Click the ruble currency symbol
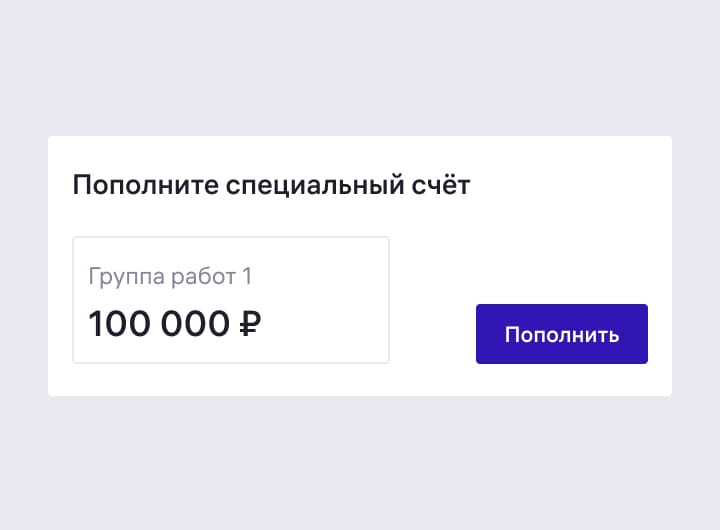The image size is (720, 530). point(250,324)
